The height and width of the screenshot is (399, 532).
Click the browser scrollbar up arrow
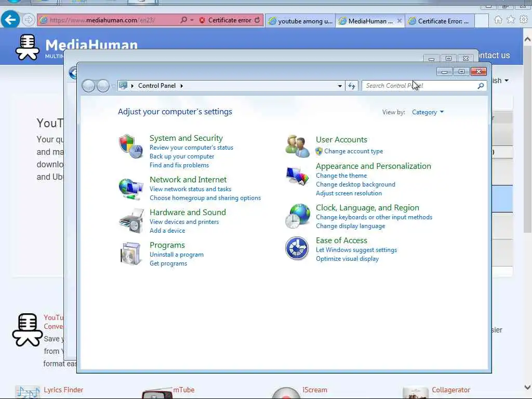pyautogui.click(x=528, y=39)
